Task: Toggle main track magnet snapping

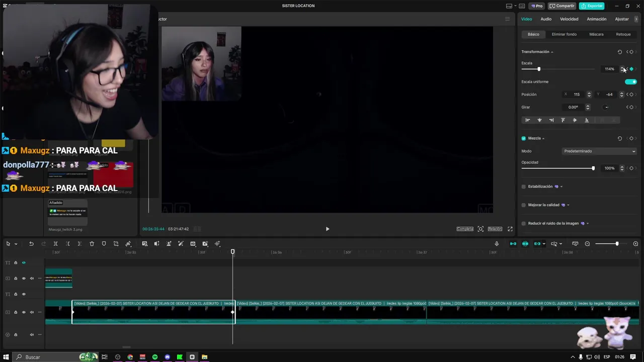Action: [x=513, y=244]
